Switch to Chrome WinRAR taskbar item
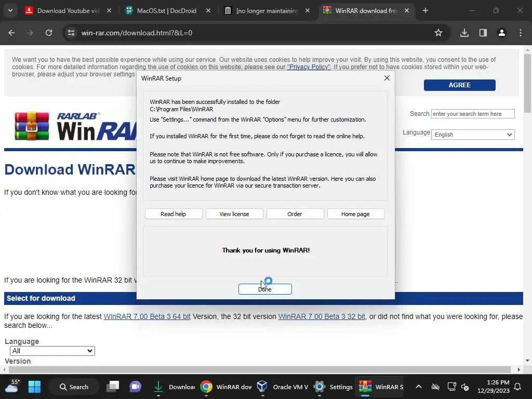The height and width of the screenshot is (399, 532). pyautogui.click(x=225, y=387)
